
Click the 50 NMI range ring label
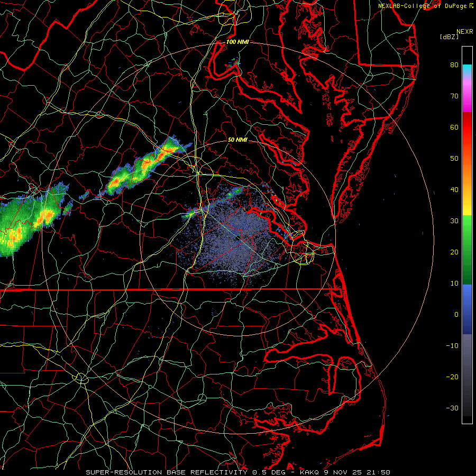click(x=237, y=140)
